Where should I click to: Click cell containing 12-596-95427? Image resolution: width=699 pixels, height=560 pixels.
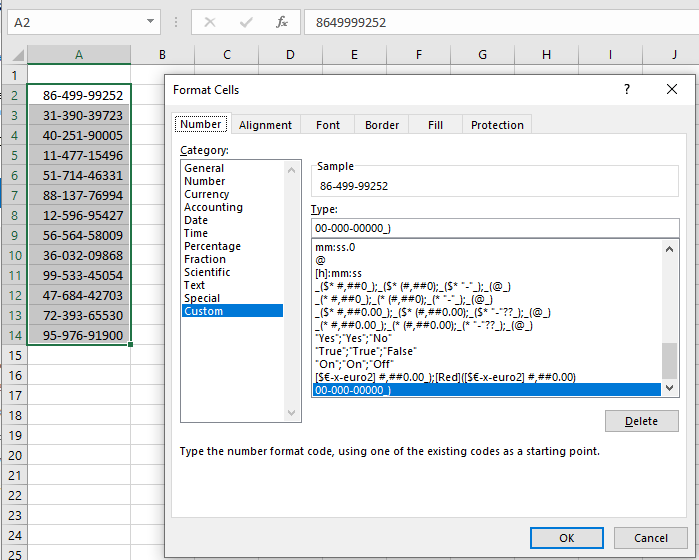click(79, 215)
